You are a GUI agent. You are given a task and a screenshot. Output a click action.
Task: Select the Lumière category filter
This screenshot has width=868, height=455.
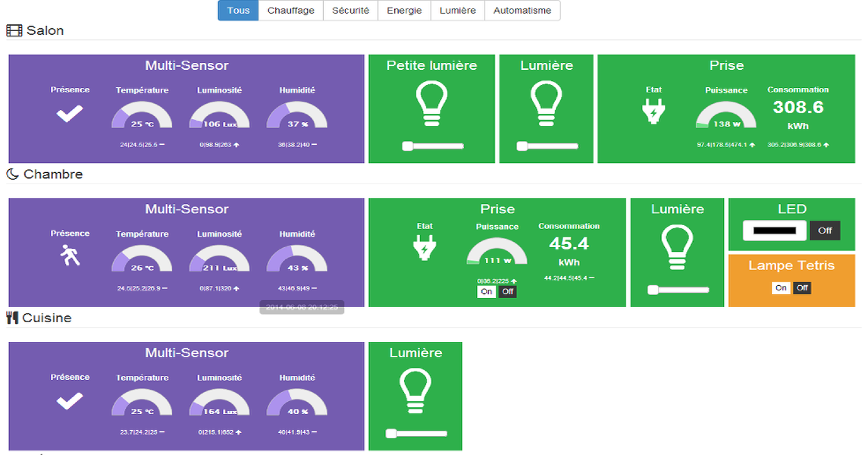[457, 10]
